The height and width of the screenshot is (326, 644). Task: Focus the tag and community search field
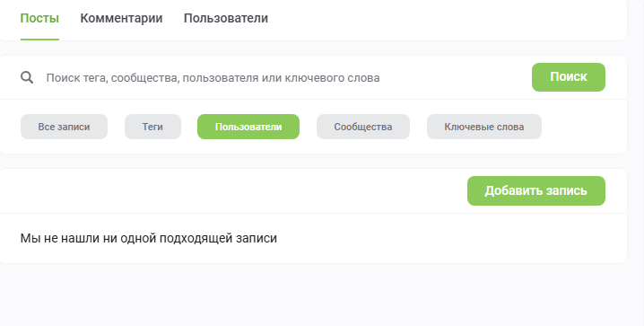point(283,78)
